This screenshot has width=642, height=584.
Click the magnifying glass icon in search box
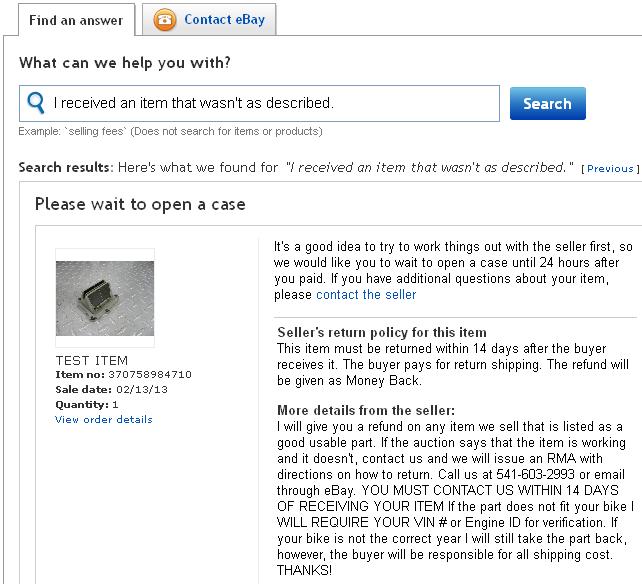36,103
